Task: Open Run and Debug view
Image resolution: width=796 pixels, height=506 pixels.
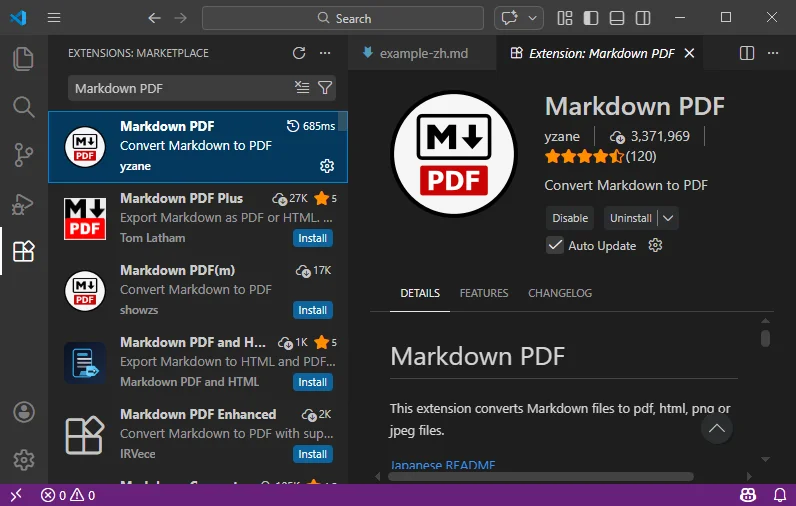Action: click(x=23, y=204)
